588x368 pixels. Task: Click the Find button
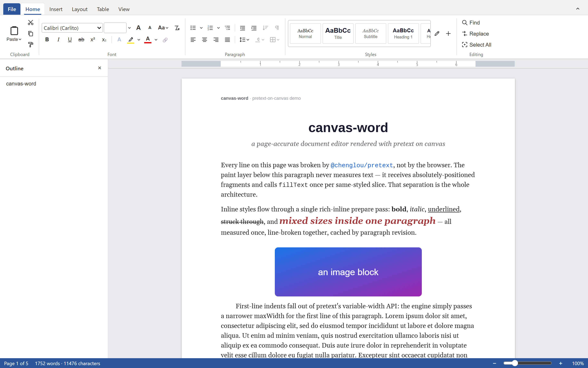(471, 22)
